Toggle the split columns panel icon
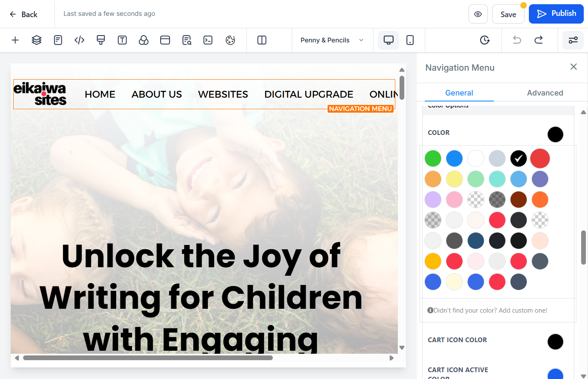 [262, 40]
